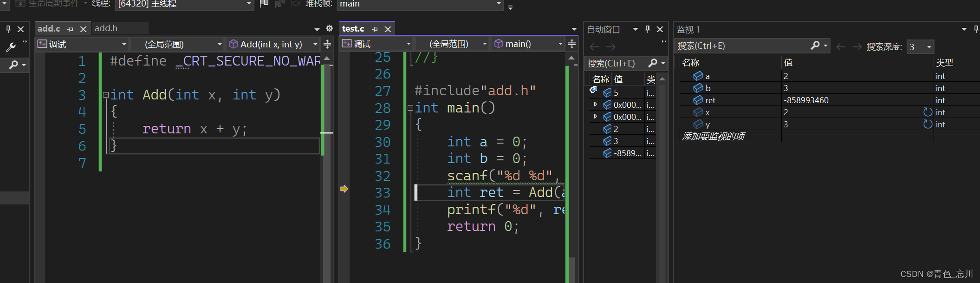Click the forward arrow in 监视 1
This screenshot has height=283, width=980.
(x=857, y=46)
